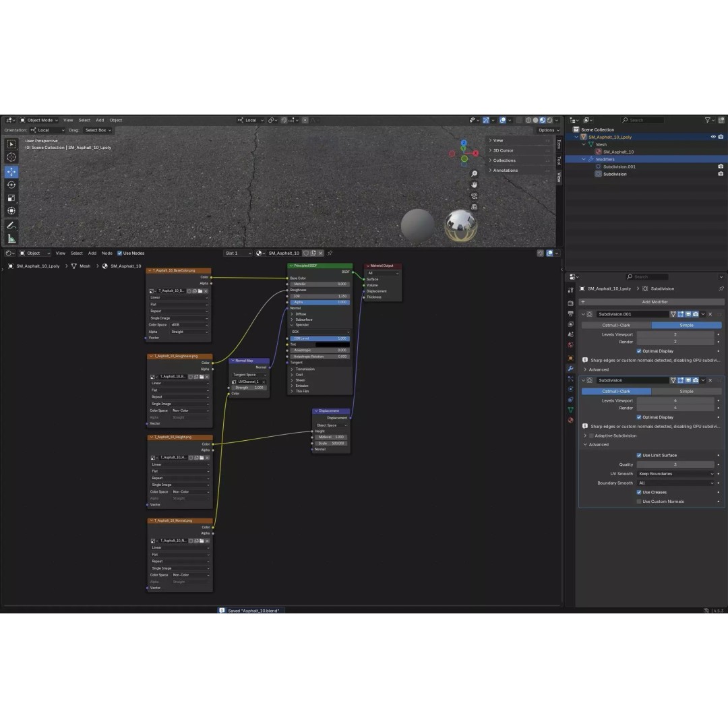Open the Object Data mesh properties tab

pyautogui.click(x=571, y=410)
